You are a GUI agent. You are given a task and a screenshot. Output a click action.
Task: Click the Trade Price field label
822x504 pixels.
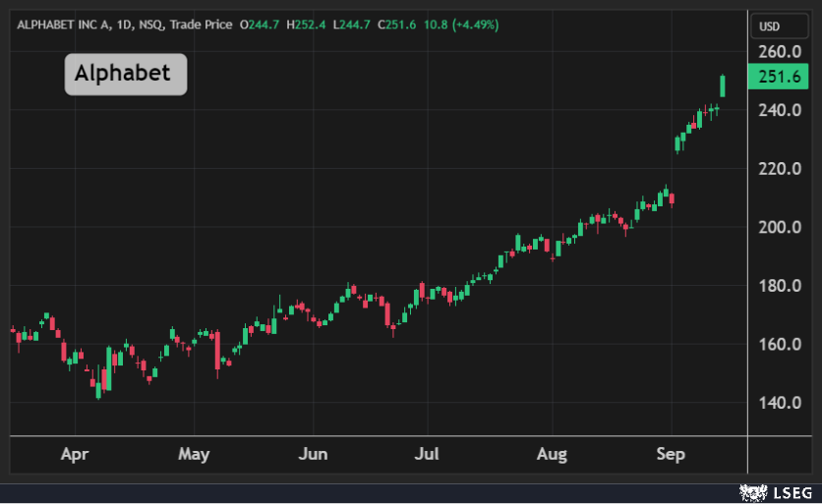tap(200, 25)
